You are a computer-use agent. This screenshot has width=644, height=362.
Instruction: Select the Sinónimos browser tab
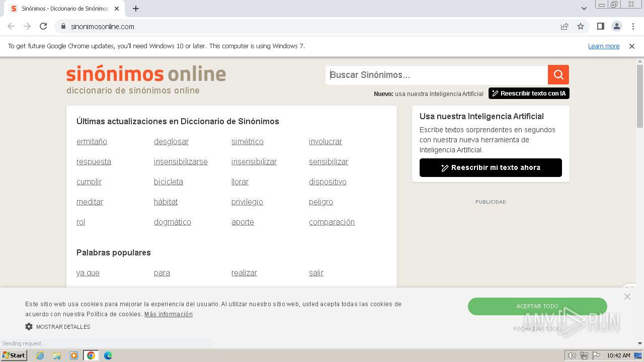coord(65,9)
